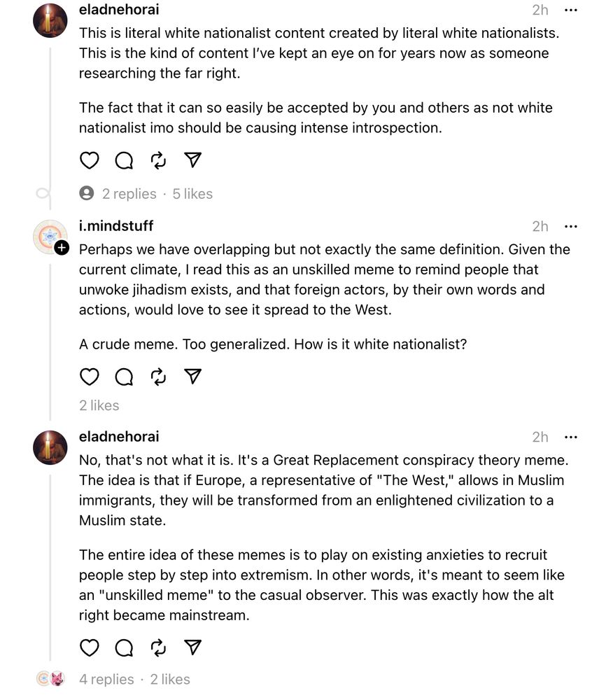
Task: Open eladnehorai's profile via their username
Action: point(119,10)
